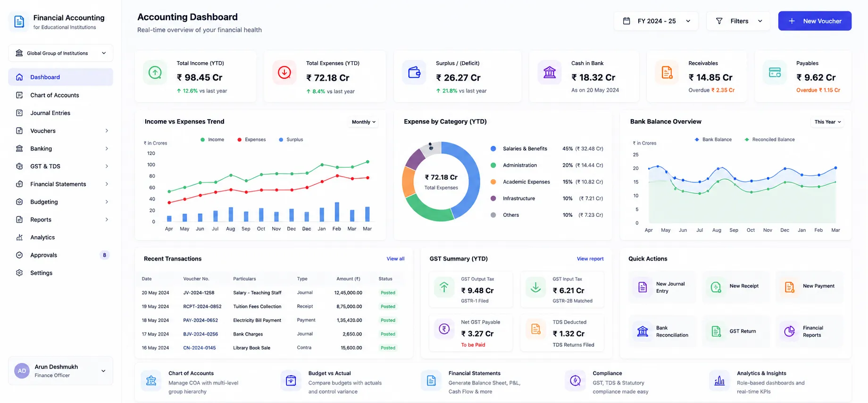This screenshot has width=868, height=403.
Task: Expand the Banking sidebar chevron
Action: (x=107, y=148)
